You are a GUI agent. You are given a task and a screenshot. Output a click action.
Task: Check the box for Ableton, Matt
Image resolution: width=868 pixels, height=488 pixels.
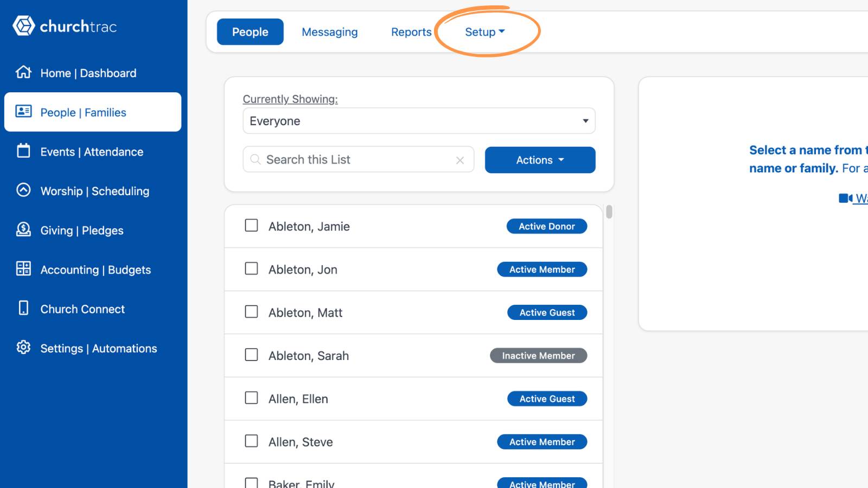pyautogui.click(x=251, y=311)
